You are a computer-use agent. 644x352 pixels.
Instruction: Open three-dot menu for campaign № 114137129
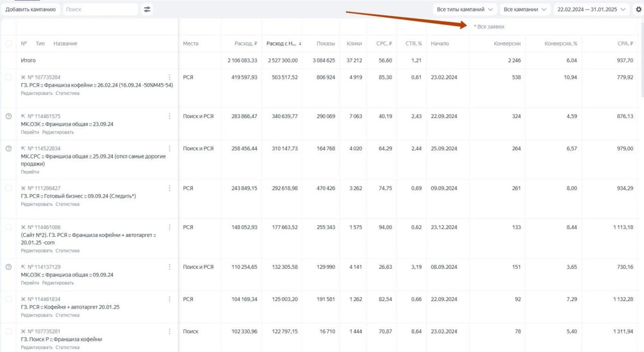pyautogui.click(x=170, y=267)
